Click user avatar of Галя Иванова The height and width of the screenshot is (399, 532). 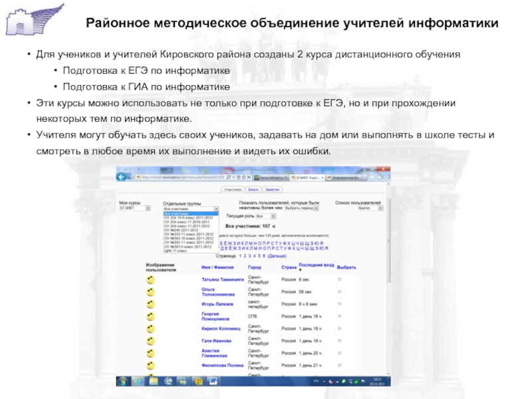[150, 340]
